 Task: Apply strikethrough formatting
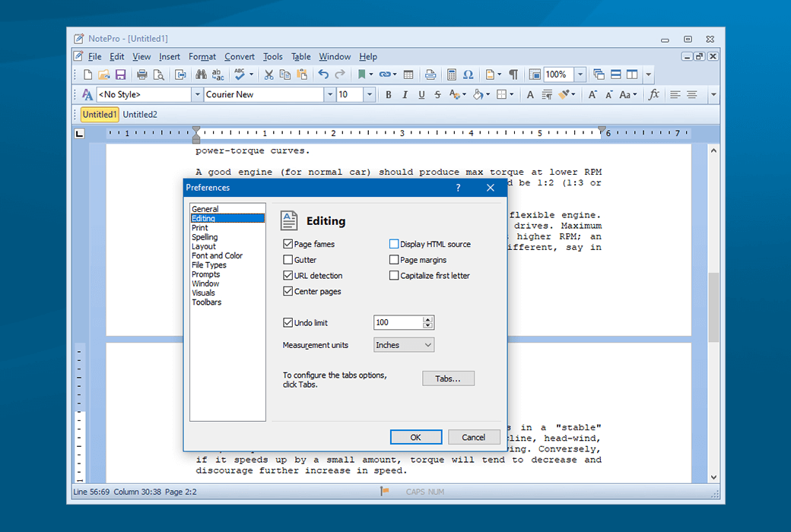[x=437, y=95]
